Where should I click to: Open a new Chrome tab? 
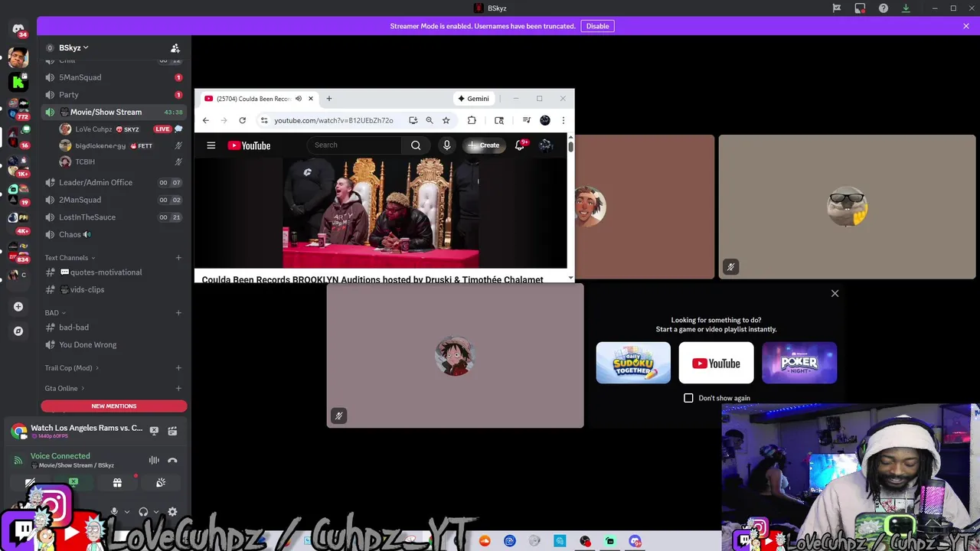point(329,99)
